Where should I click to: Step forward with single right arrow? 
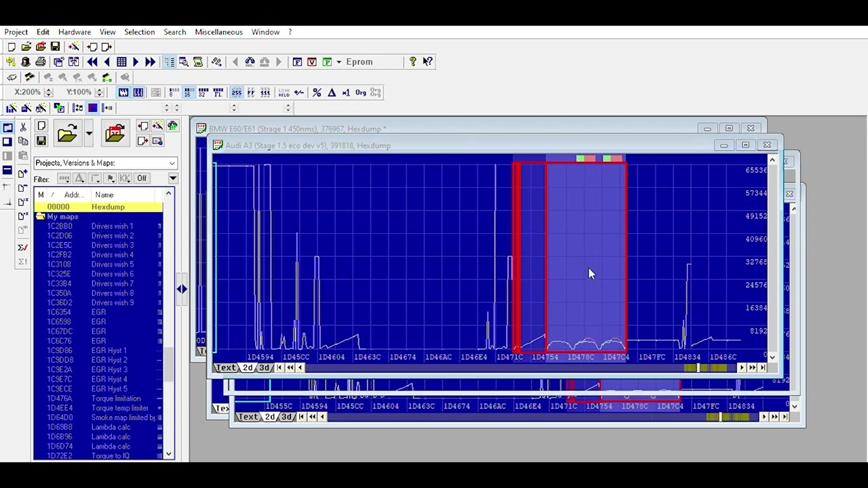pyautogui.click(x=136, y=62)
